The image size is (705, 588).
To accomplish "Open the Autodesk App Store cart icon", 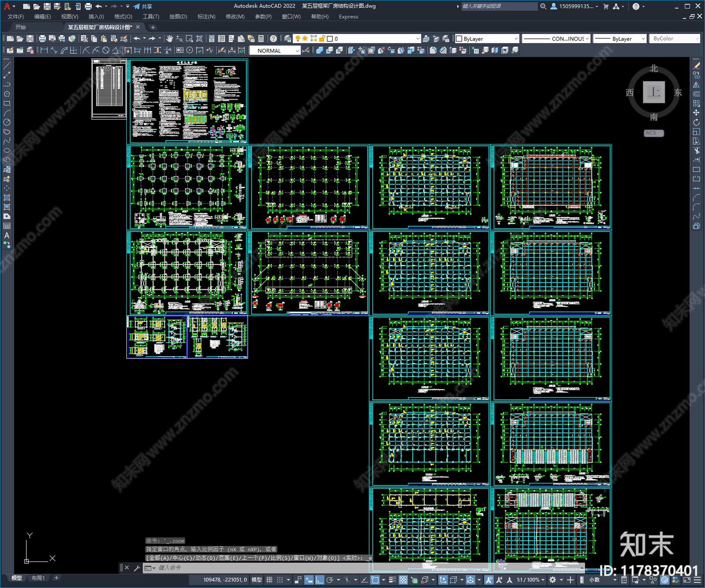I will coord(605,6).
